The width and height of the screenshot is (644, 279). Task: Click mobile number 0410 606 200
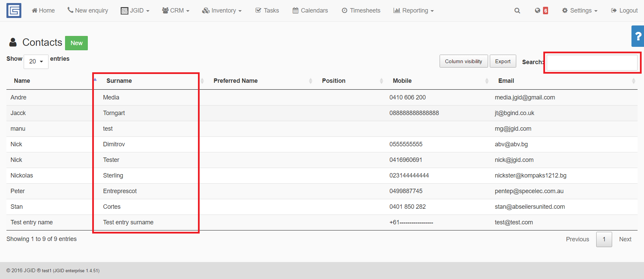(x=407, y=97)
